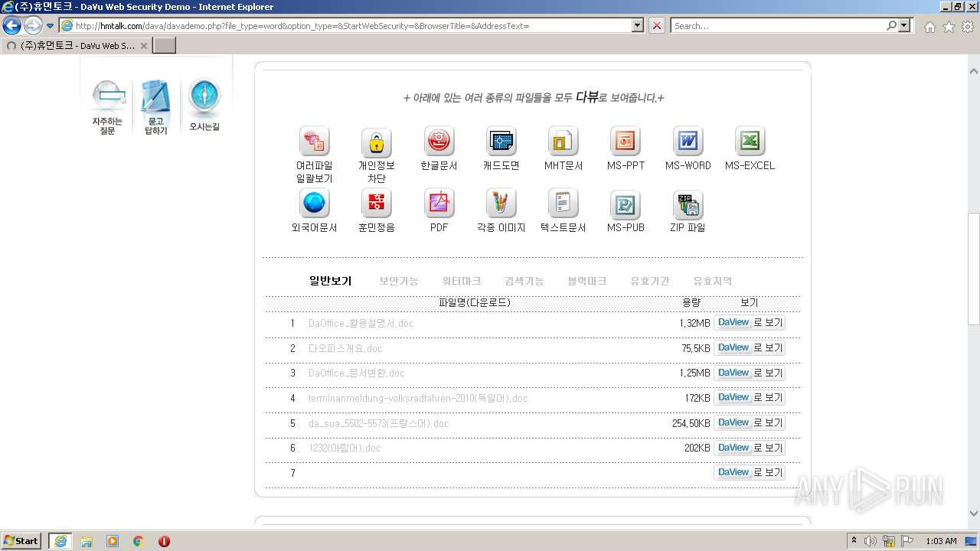Select the 각종 이미지 icon
The height and width of the screenshot is (551, 980).
coord(501,203)
